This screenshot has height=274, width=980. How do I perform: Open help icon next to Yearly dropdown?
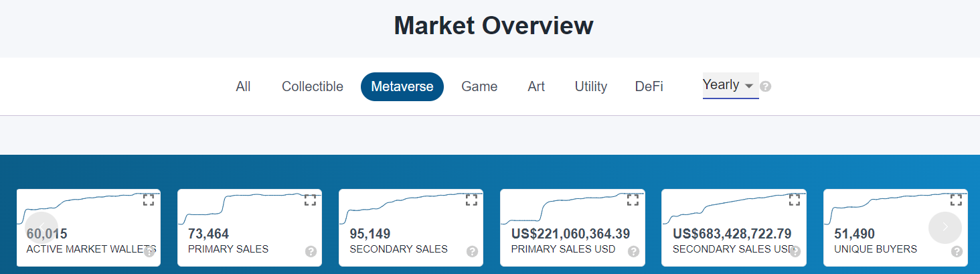click(766, 86)
